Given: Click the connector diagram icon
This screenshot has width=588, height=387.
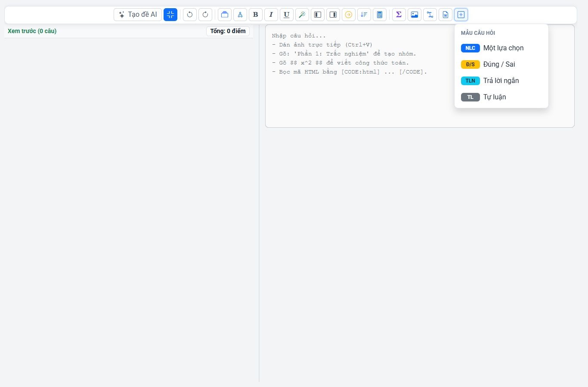Looking at the screenshot, I should coord(430,15).
